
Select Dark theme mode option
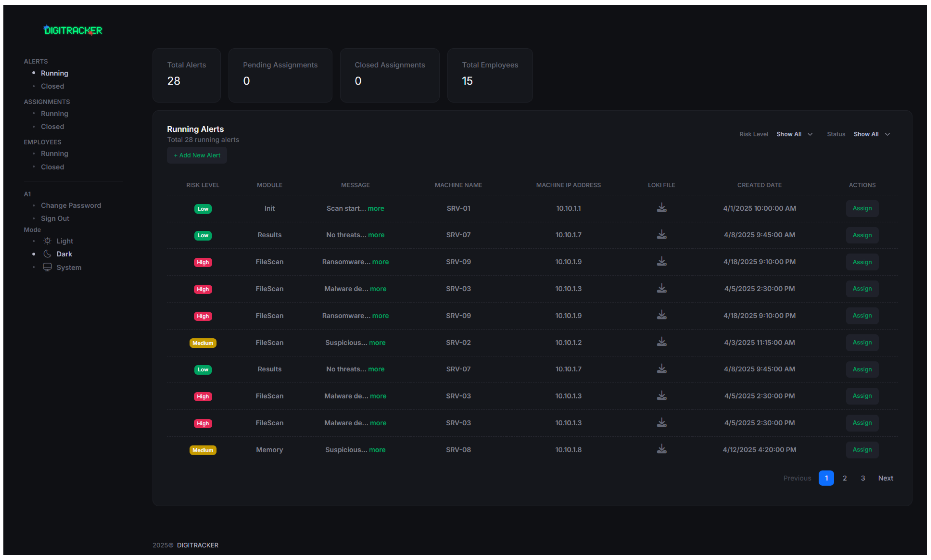click(x=64, y=254)
